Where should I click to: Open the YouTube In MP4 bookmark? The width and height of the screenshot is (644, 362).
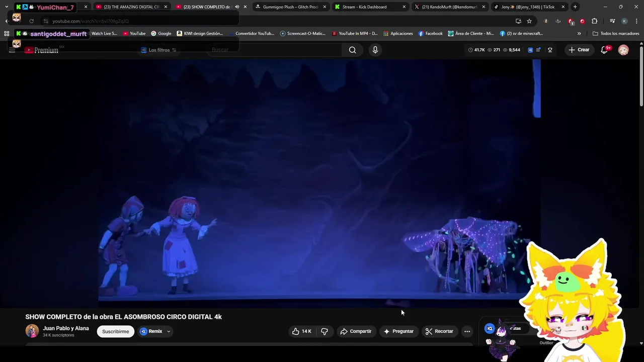tap(355, 34)
